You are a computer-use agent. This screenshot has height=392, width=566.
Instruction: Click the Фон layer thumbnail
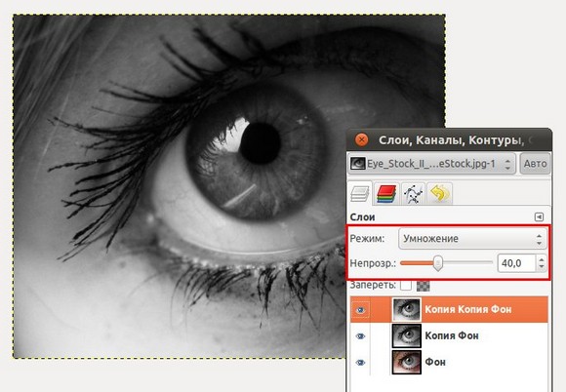pyautogui.click(x=407, y=362)
